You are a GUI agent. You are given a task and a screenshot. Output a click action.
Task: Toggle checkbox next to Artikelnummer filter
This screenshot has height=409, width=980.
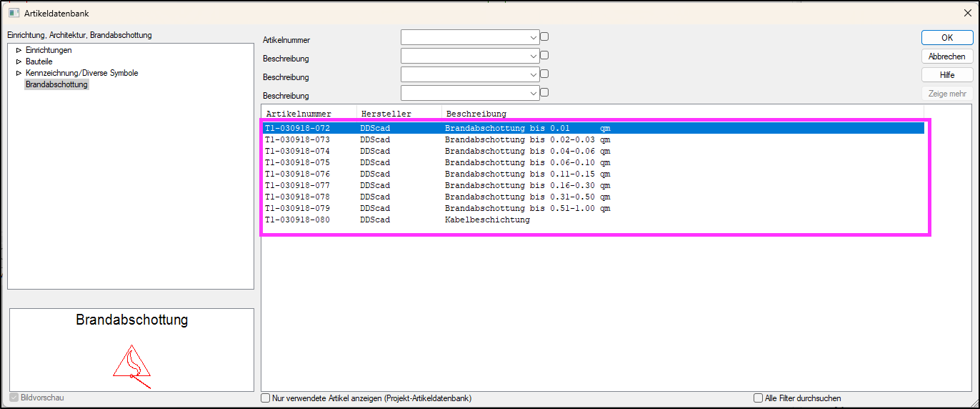point(544,36)
